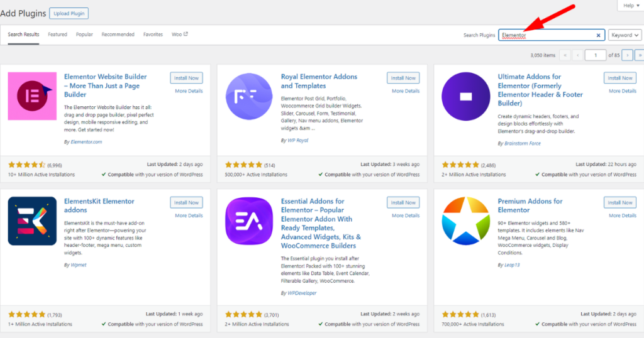Image resolution: width=644 pixels, height=338 pixels.
Task: Open More Details for ElementsKit
Action: (189, 215)
